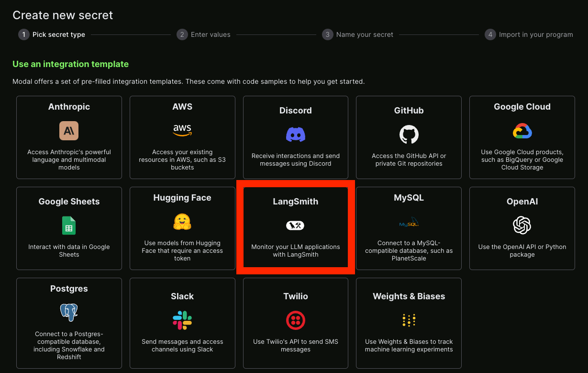
Task: Click the LangSmith logo icon
Action: (295, 226)
